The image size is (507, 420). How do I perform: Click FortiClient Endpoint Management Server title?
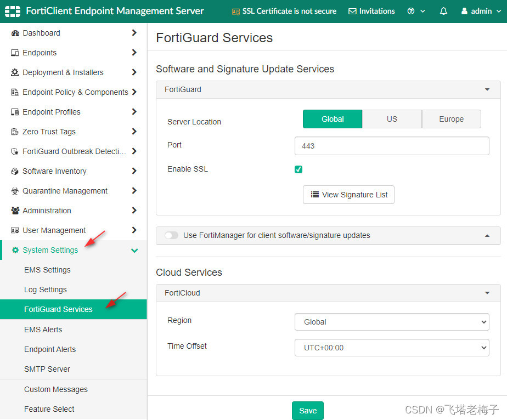click(115, 11)
